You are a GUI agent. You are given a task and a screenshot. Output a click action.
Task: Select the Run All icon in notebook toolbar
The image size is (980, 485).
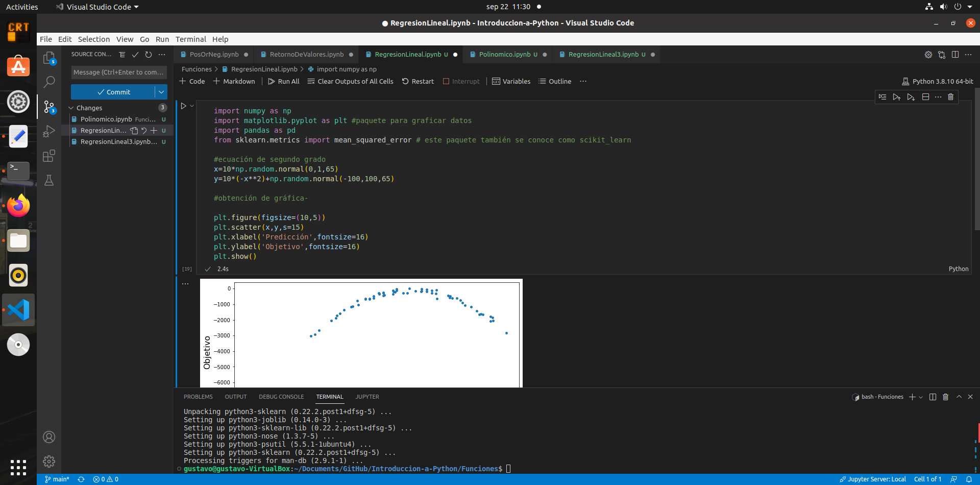tap(284, 81)
